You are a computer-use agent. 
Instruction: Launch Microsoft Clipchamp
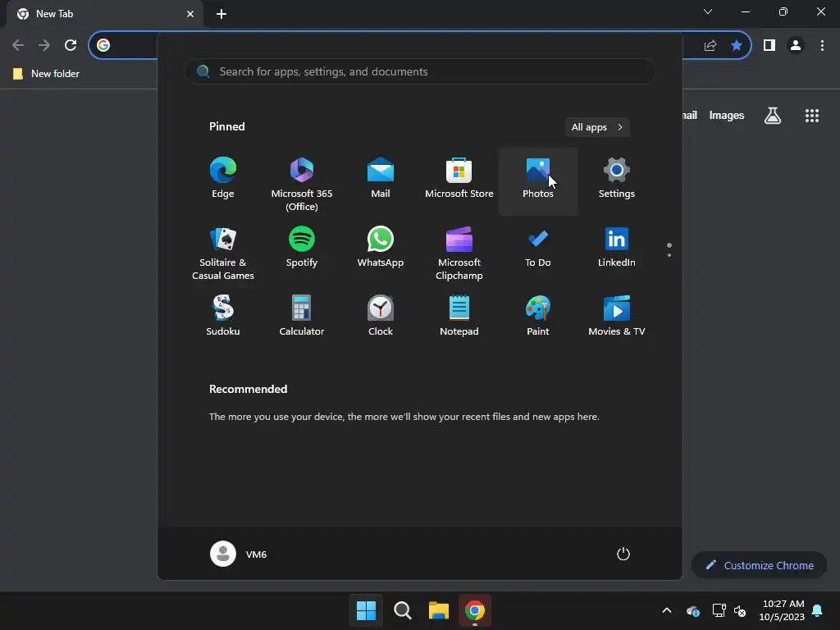click(x=459, y=252)
